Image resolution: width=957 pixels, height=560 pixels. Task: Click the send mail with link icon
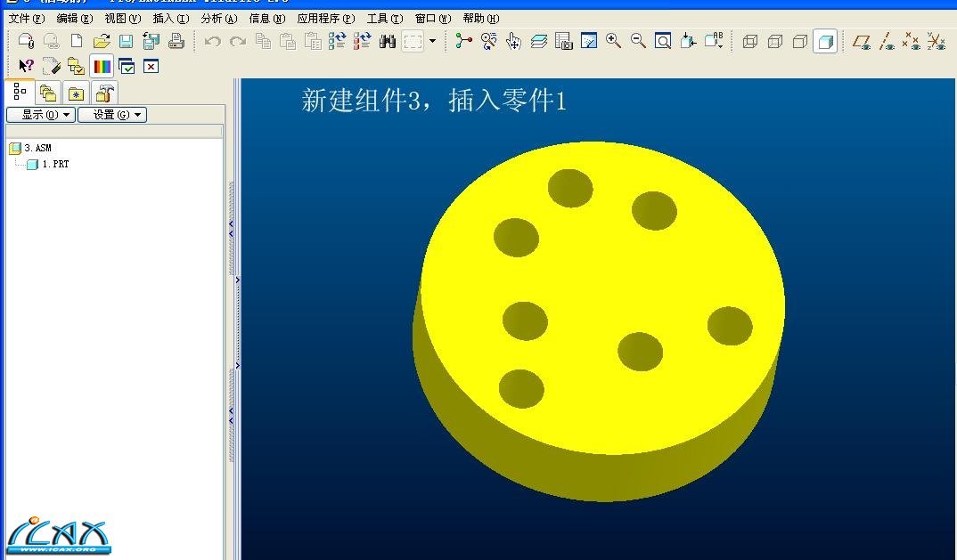(x=52, y=41)
